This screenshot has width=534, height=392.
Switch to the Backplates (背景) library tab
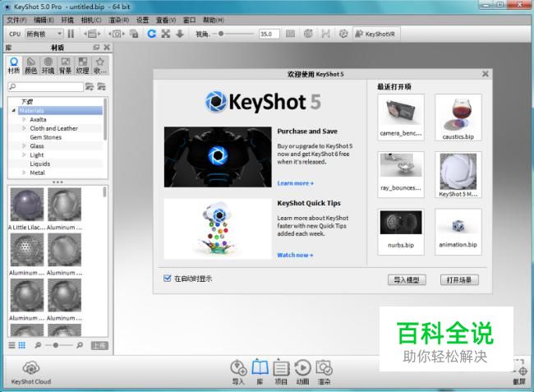66,66
